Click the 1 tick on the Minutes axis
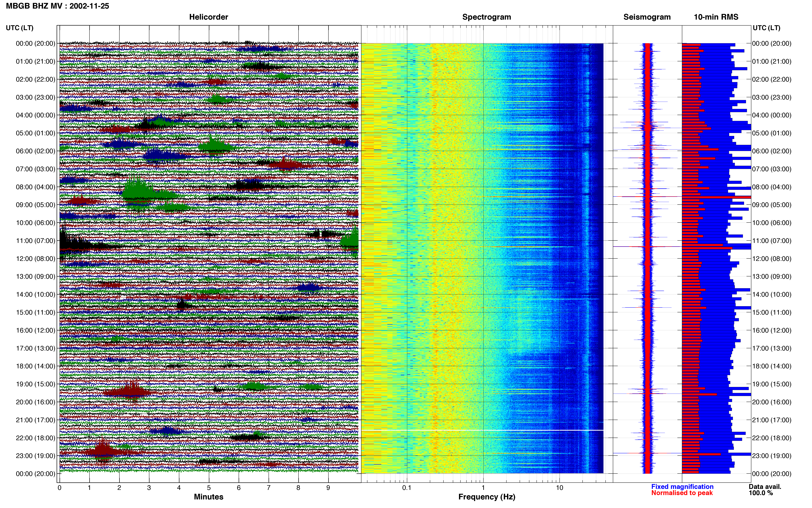The image size is (812, 508). click(89, 487)
